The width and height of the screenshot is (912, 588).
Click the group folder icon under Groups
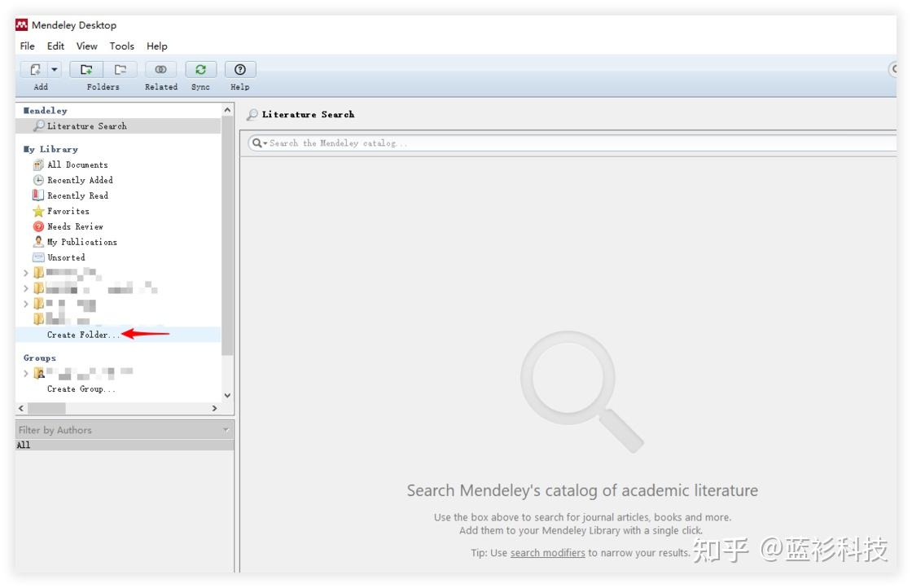(x=39, y=373)
